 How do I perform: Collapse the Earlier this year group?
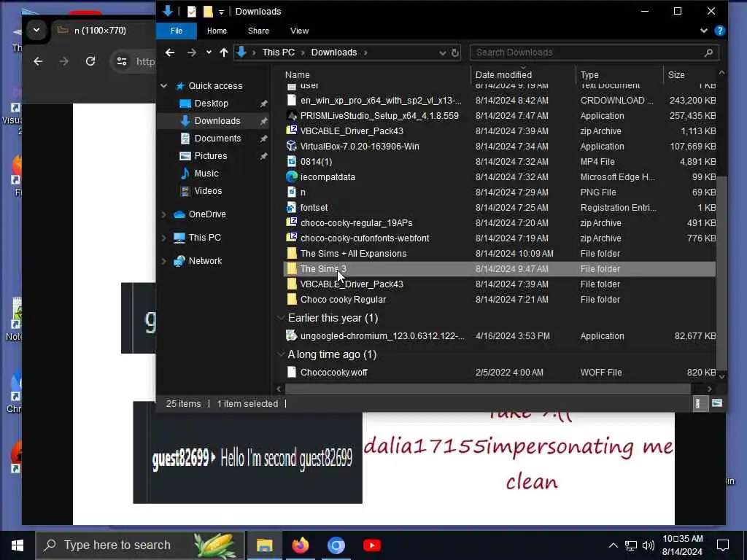(280, 318)
